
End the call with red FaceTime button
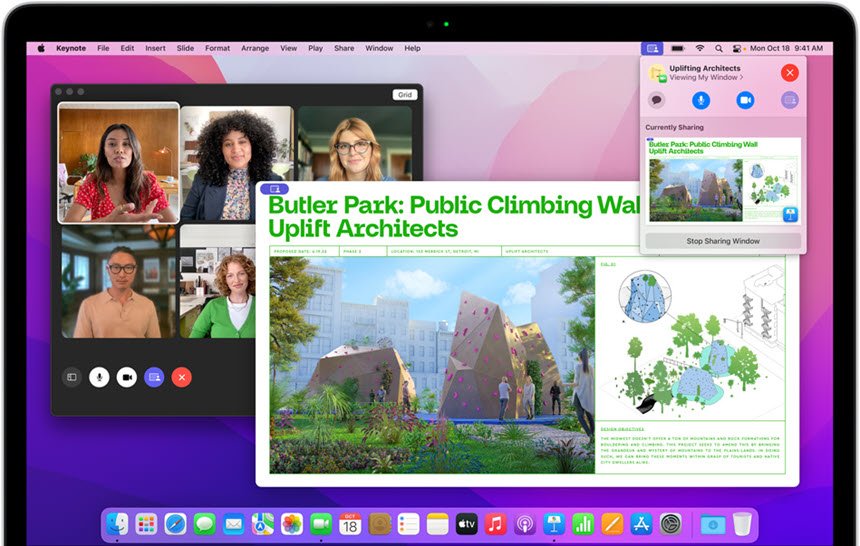[x=182, y=377]
